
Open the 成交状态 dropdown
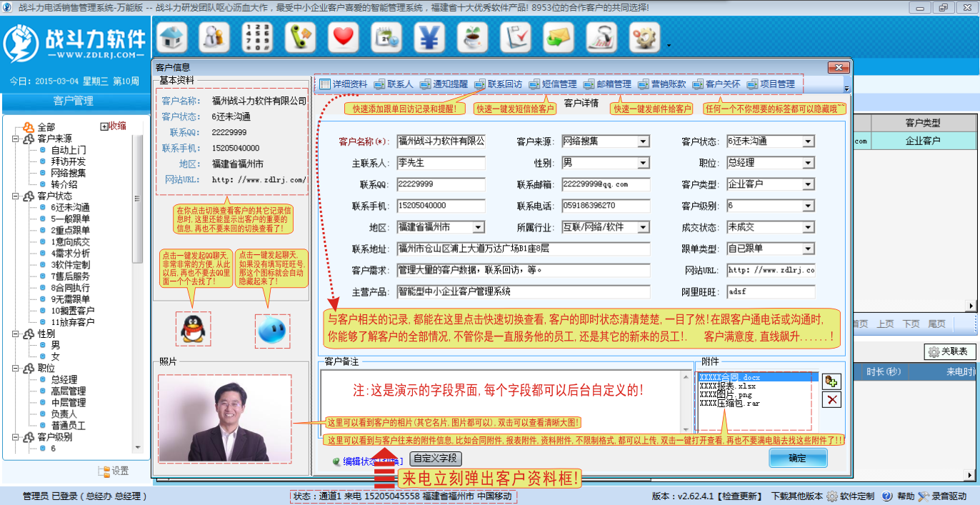[809, 227]
